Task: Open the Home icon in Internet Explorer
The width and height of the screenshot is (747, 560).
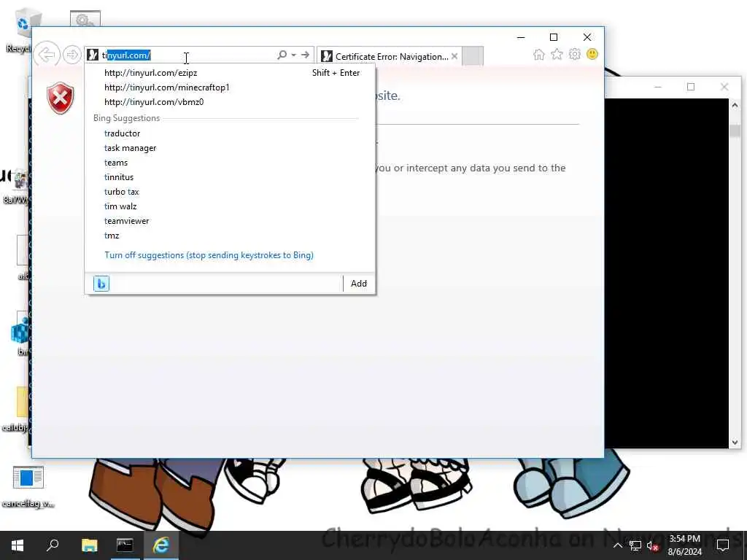Action: (x=539, y=54)
